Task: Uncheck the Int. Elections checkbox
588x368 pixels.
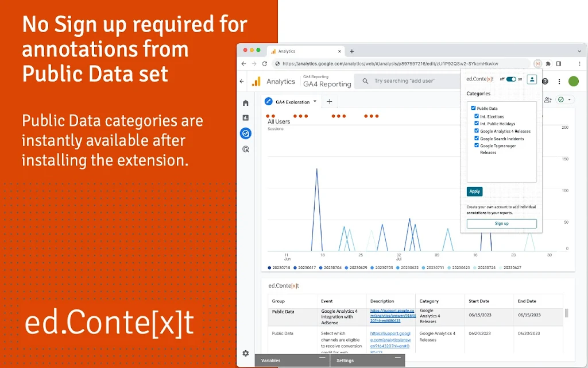Action: point(477,116)
